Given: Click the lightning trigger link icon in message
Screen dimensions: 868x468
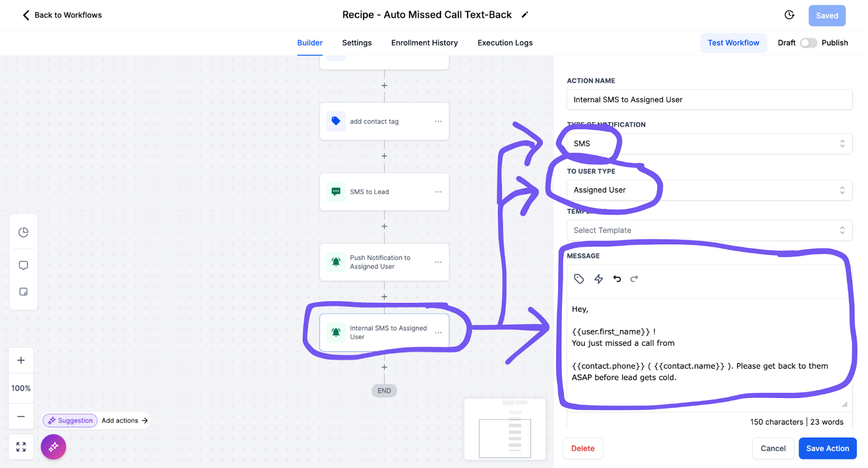Looking at the screenshot, I should (x=598, y=279).
